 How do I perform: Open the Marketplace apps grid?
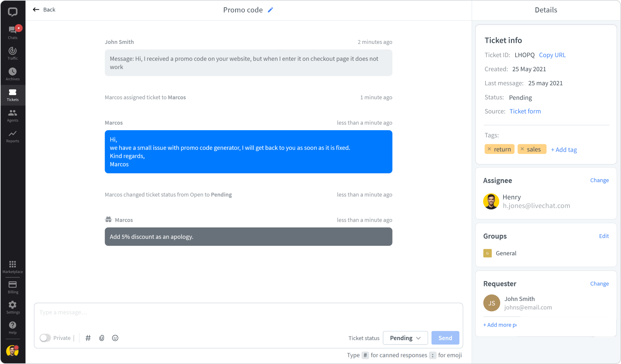coord(13,267)
